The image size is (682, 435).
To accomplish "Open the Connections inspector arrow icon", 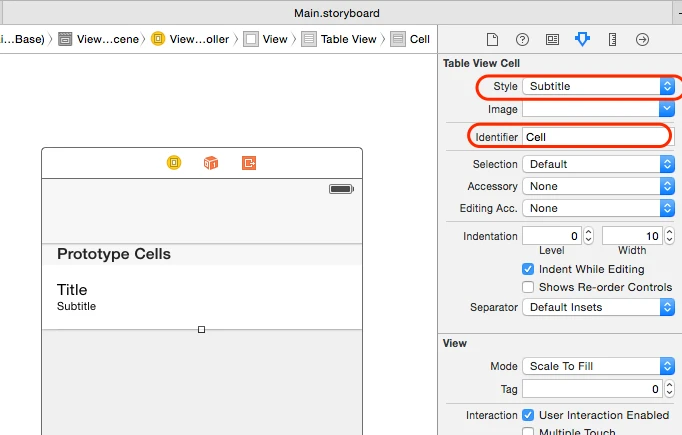I will click(x=642, y=40).
